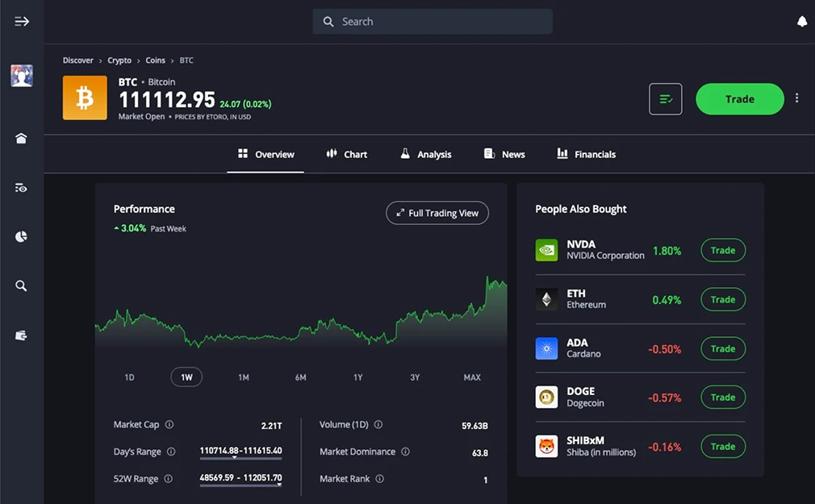Switch to the Chart tab
Image resolution: width=815 pixels, height=504 pixels.
[347, 154]
